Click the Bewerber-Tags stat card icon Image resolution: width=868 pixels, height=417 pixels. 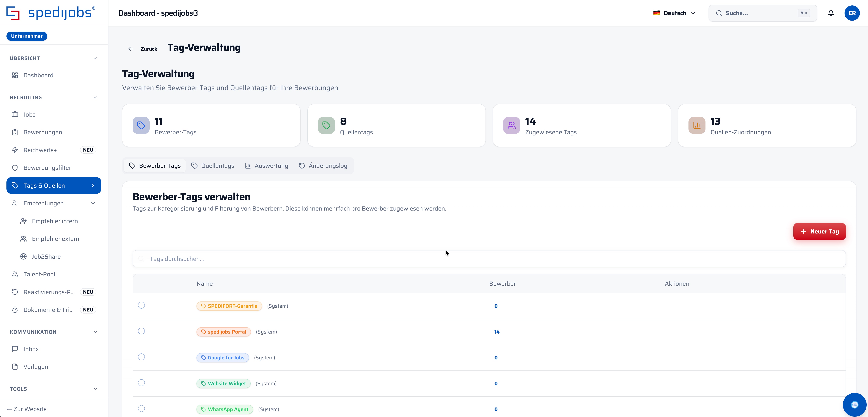click(x=141, y=125)
